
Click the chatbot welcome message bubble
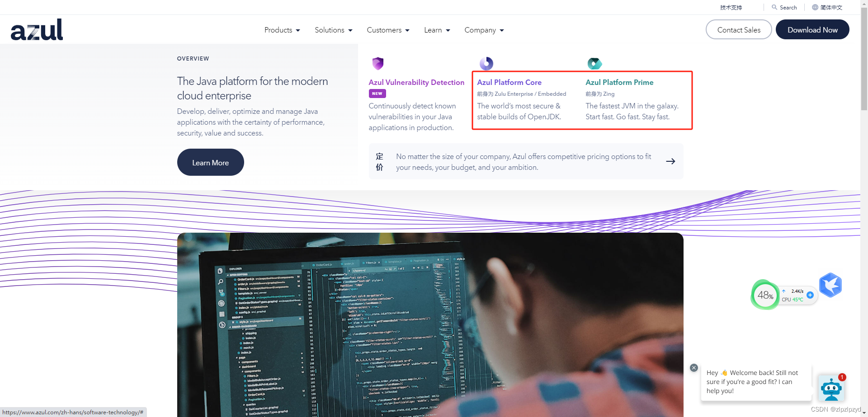click(756, 382)
